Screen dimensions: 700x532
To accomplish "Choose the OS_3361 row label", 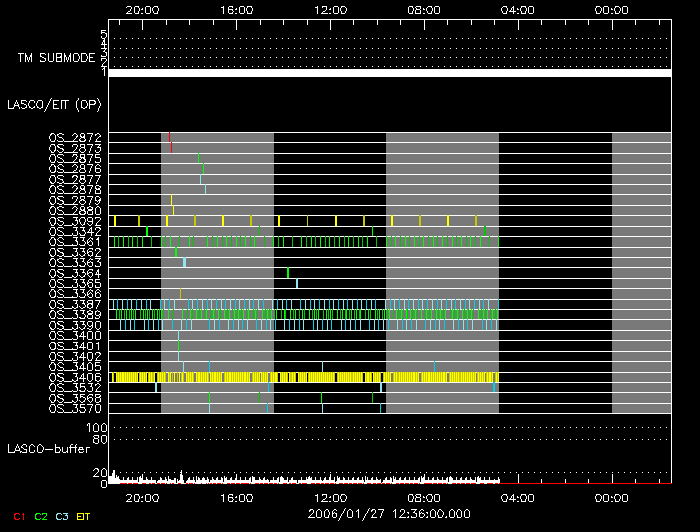I will tap(74, 242).
